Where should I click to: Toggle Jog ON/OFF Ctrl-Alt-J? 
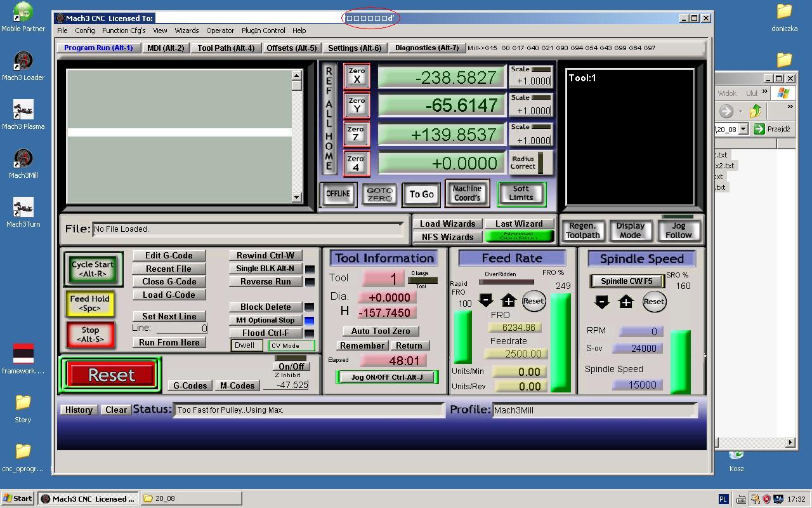386,377
